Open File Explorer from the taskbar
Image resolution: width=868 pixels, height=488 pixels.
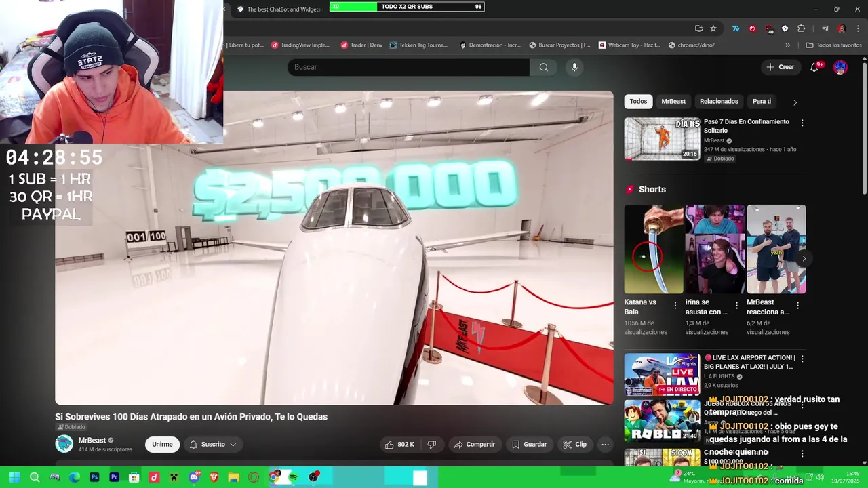click(233, 477)
